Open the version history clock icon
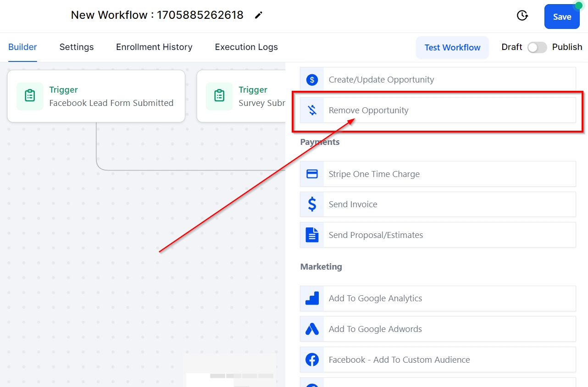This screenshot has height=387, width=588. (x=522, y=16)
